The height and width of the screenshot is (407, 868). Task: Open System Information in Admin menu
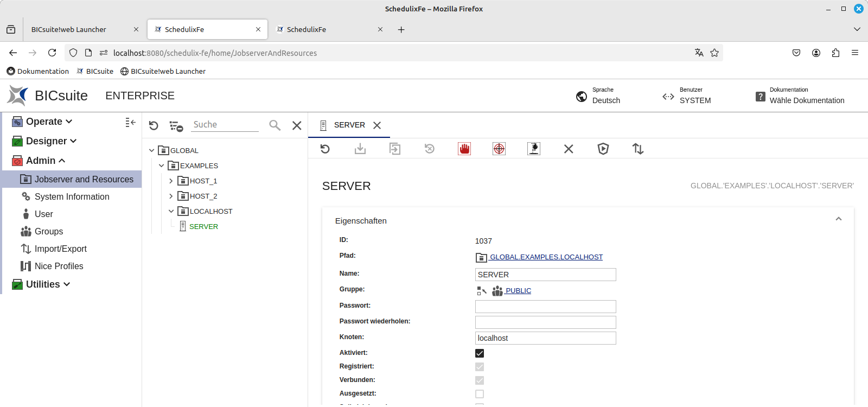point(72,196)
